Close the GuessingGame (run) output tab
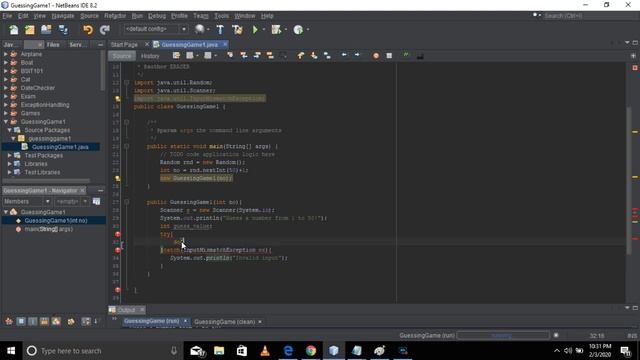Viewport: 640px width, 360px height. [185, 321]
